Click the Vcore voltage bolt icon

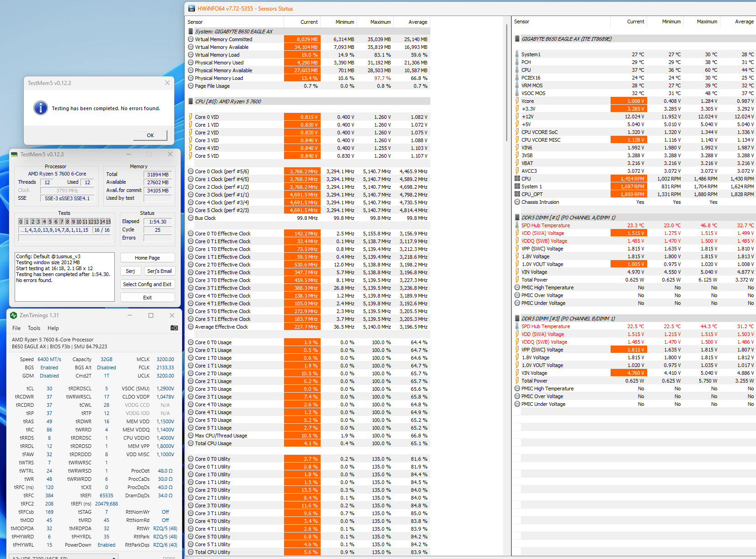(517, 101)
